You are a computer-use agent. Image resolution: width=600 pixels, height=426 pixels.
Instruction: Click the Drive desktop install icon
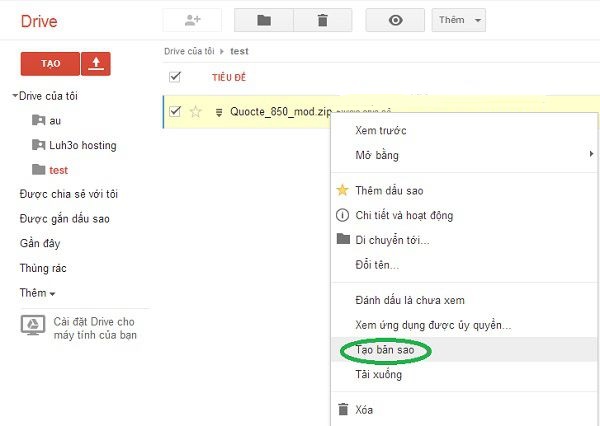33,326
